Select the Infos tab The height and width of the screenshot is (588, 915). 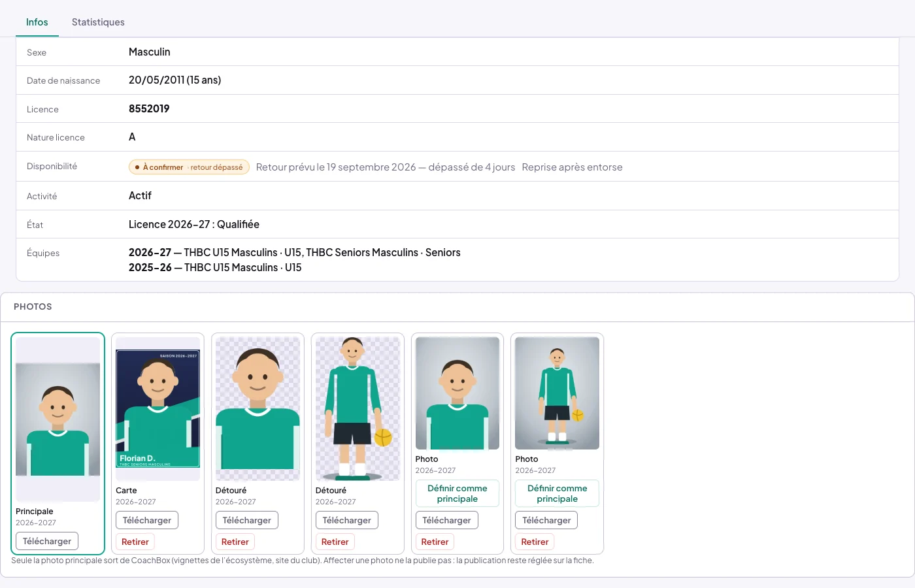tap(37, 22)
